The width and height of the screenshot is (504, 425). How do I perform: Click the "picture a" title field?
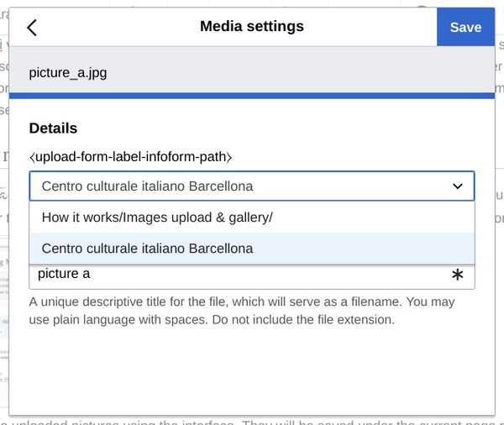point(235,275)
